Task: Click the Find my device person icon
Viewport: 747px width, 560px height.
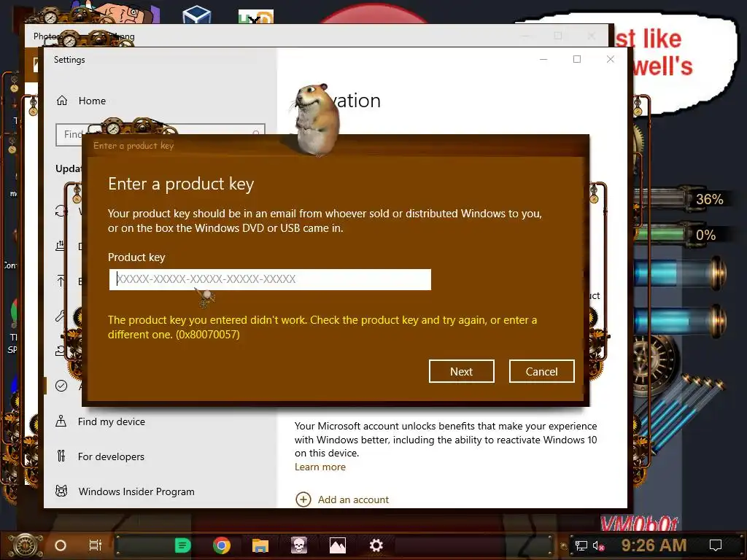Action: click(x=61, y=421)
